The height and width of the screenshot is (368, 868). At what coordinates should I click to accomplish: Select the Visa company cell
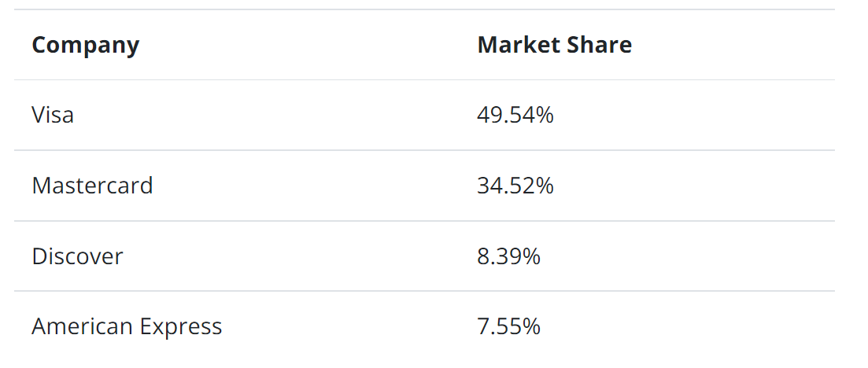(x=53, y=115)
